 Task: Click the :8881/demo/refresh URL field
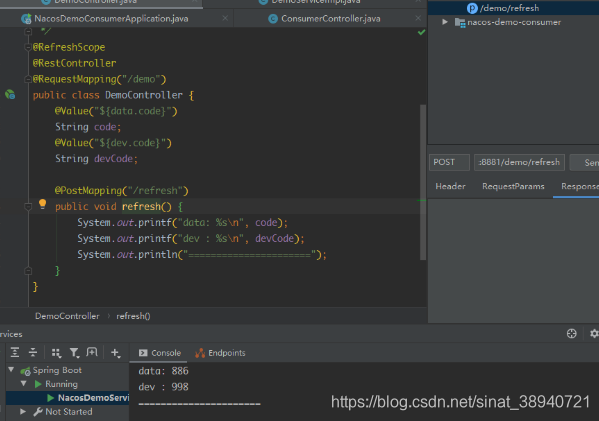519,162
